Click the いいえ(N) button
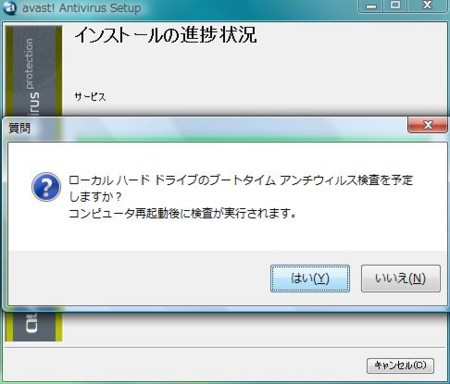Screen dimensions: 450x384 pos(401,279)
